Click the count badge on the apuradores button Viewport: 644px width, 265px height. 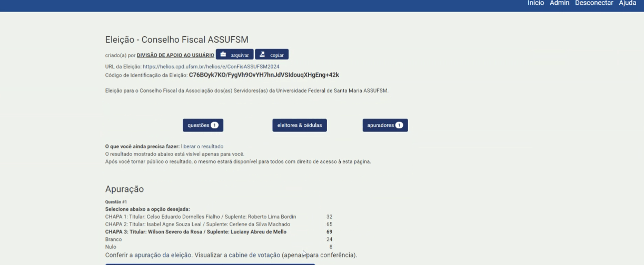(399, 125)
